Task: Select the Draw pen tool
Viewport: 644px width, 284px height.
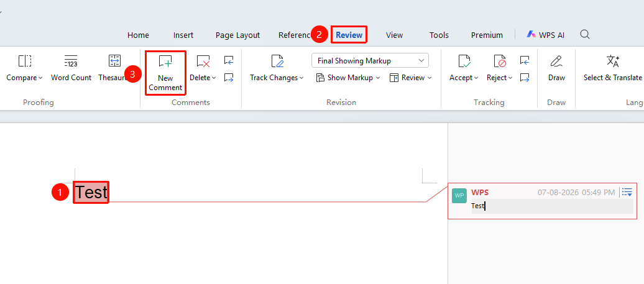Action: pyautogui.click(x=556, y=68)
